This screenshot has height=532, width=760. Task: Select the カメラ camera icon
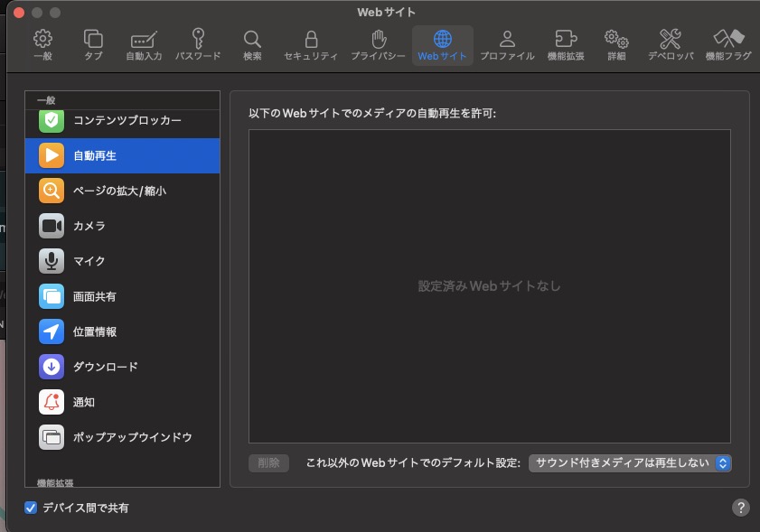pos(52,226)
